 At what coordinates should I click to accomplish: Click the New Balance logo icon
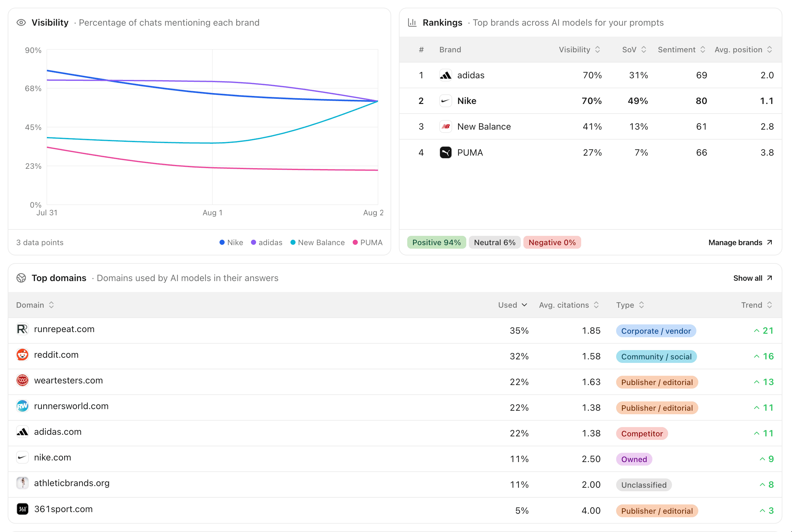(445, 126)
